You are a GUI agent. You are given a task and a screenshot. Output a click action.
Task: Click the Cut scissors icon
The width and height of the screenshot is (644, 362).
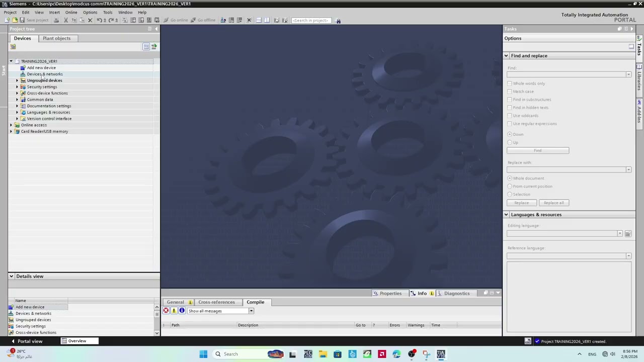[66, 20]
